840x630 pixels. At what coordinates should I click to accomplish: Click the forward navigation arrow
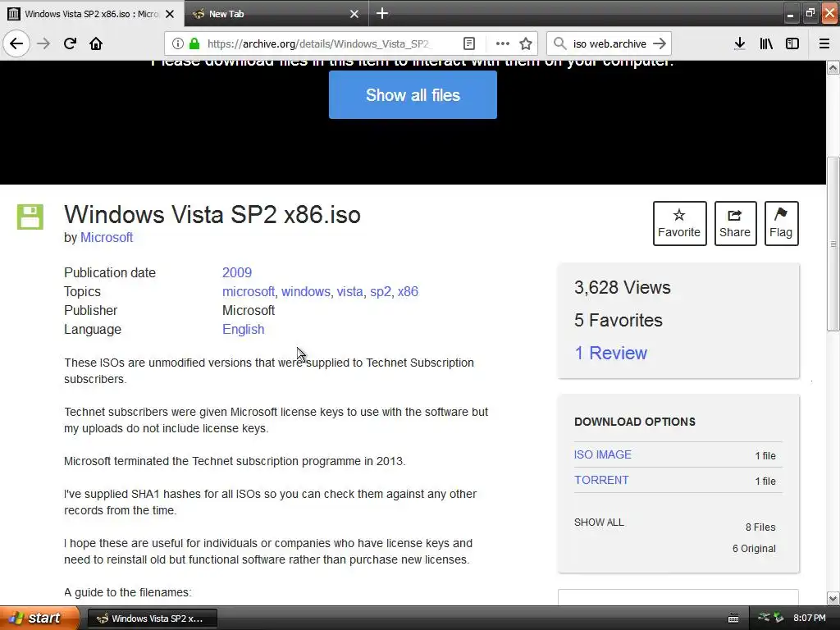coord(43,43)
